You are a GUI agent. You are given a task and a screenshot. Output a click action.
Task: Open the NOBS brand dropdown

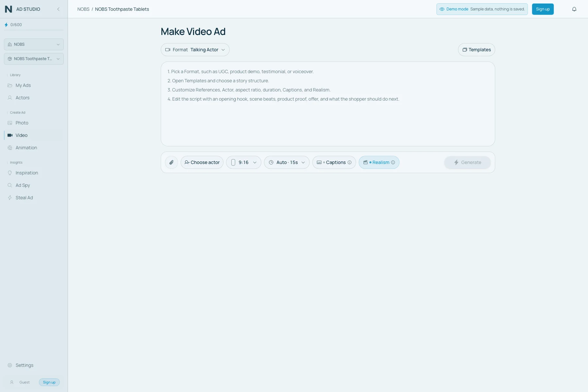point(34,44)
